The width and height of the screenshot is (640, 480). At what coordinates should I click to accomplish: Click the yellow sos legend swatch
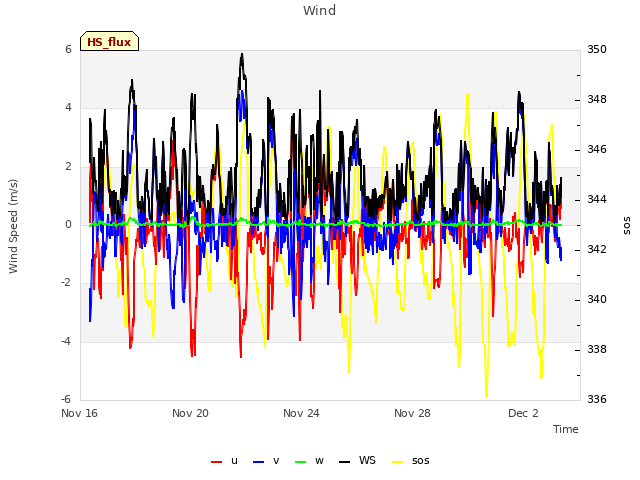point(398,462)
